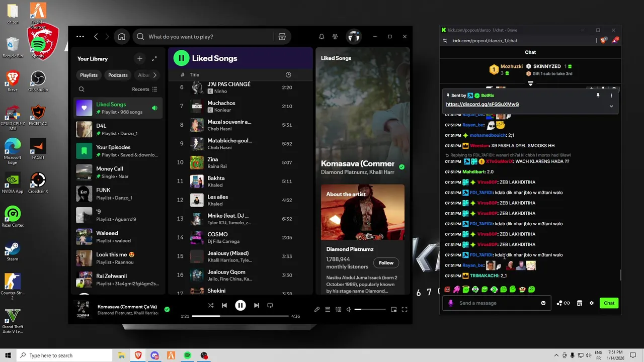Mute Spotify volume speaker icon
Screen dimensions: 644x362
coord(349,310)
